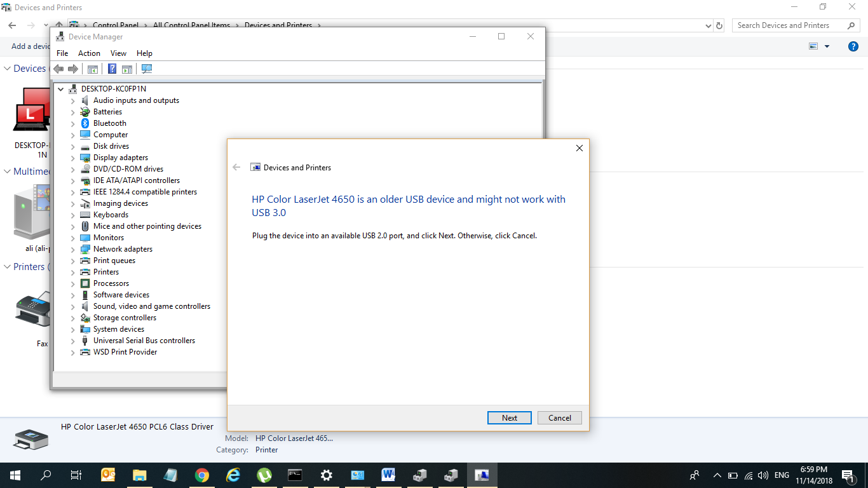Open Google Chrome from the taskbar
Screen dimensions: 868x488
click(202, 475)
